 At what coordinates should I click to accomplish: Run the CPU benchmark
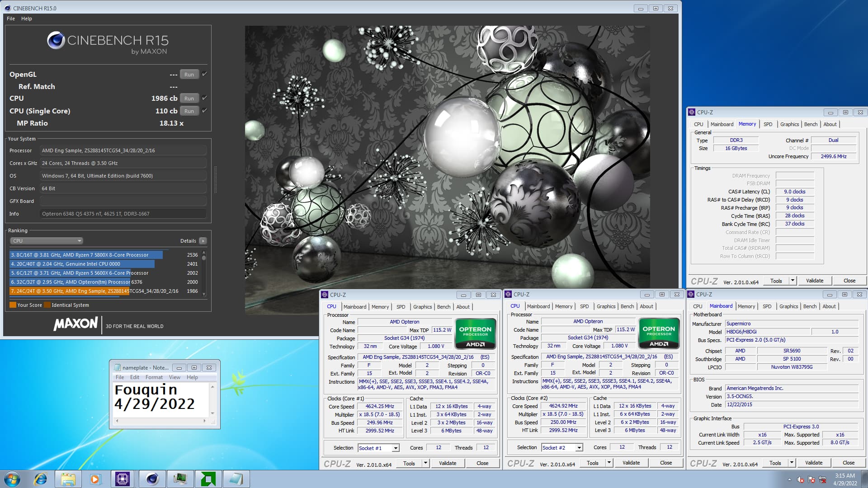point(189,99)
